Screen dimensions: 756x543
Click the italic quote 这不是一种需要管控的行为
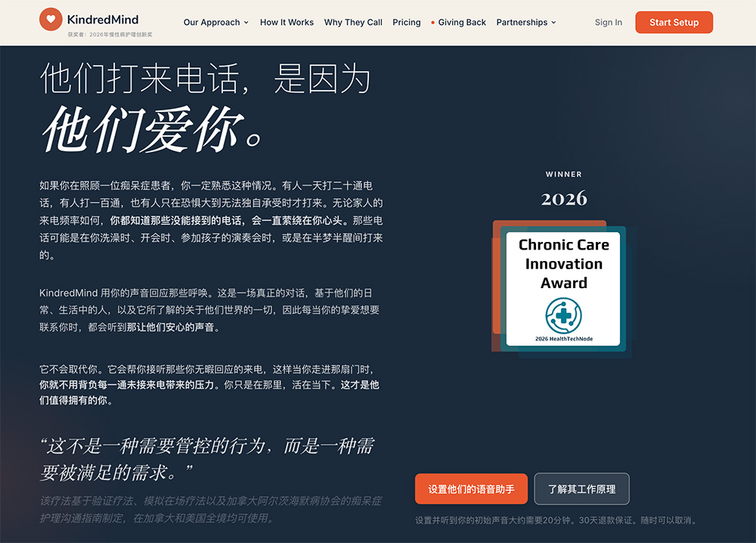[x=207, y=458]
